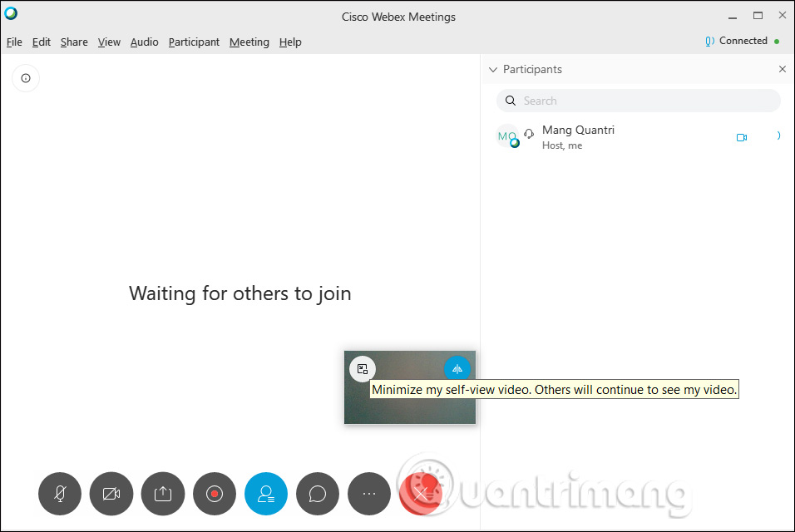Viewport: 795px width, 532px height.
Task: Close the Participants panel
Action: point(783,69)
